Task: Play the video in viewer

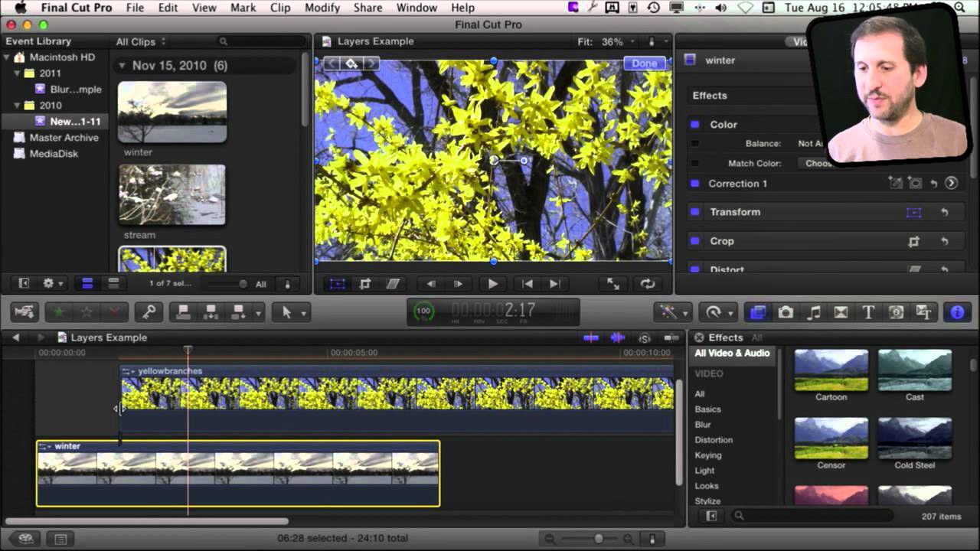Action: [492, 284]
